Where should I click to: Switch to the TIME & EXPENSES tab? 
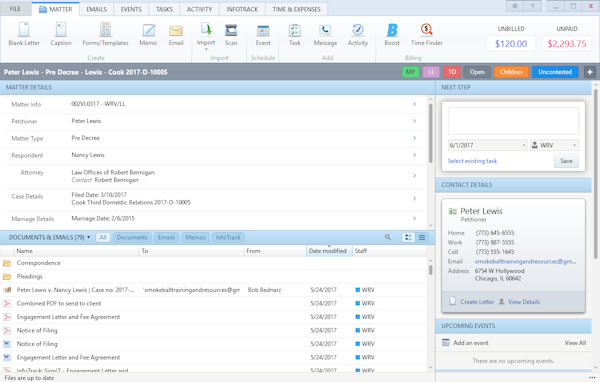pyautogui.click(x=297, y=9)
